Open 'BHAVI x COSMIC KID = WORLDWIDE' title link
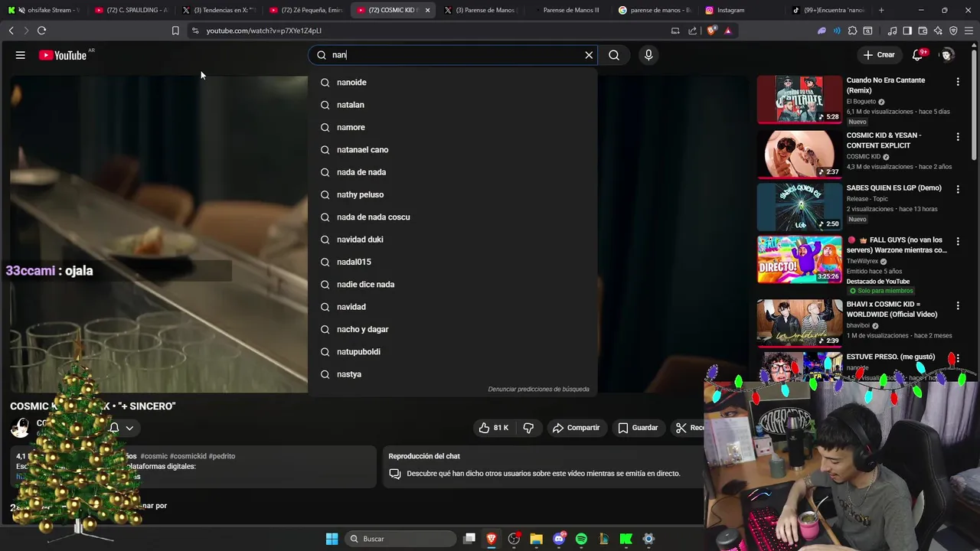980x551 pixels. [892, 309]
